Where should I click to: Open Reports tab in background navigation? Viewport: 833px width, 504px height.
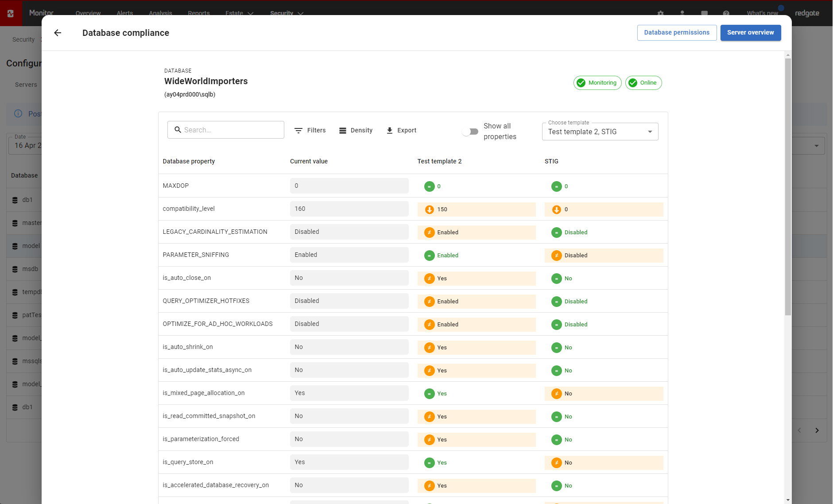pos(199,13)
